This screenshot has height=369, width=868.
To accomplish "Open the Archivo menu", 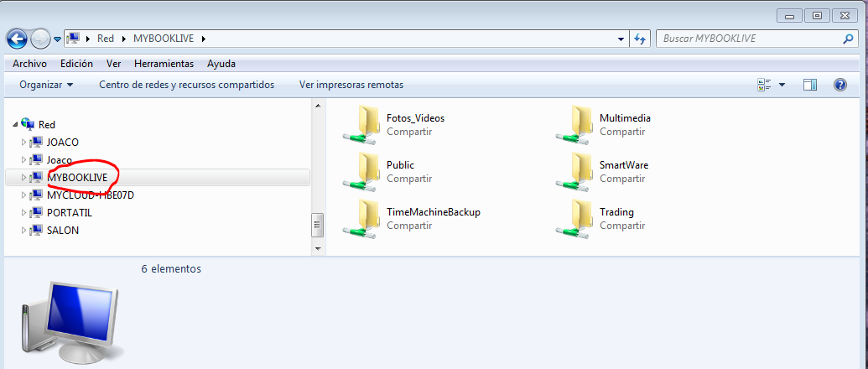I will (x=29, y=64).
